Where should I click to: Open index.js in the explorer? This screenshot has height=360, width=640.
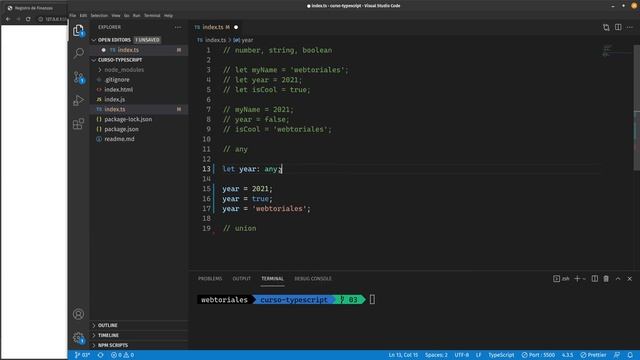click(x=115, y=100)
